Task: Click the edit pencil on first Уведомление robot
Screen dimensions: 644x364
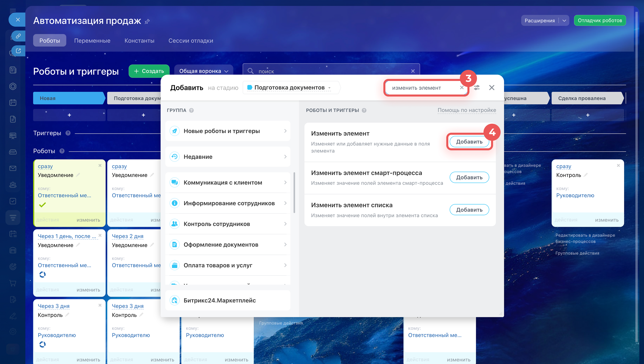Action: pos(78,175)
